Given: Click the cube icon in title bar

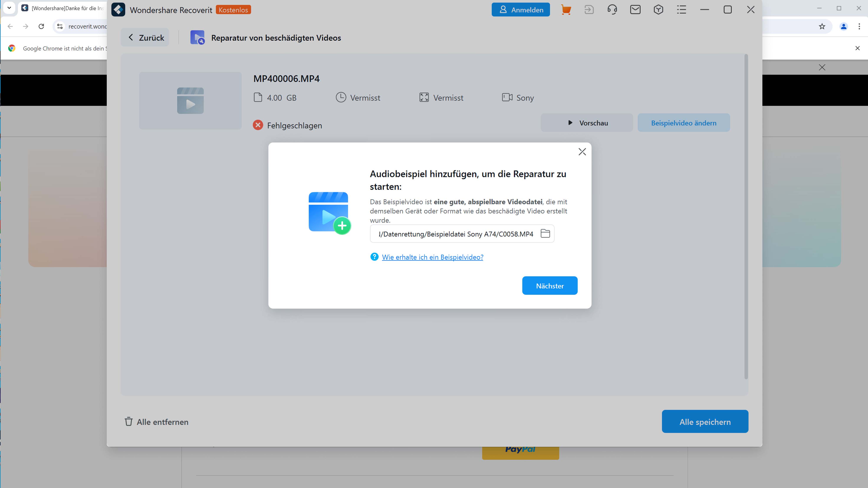Looking at the screenshot, I should tap(658, 10).
